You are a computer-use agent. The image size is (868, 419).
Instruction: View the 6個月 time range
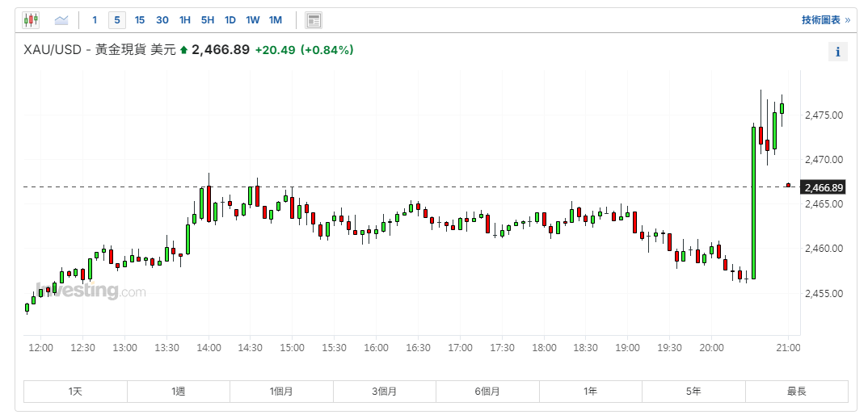[x=487, y=392]
